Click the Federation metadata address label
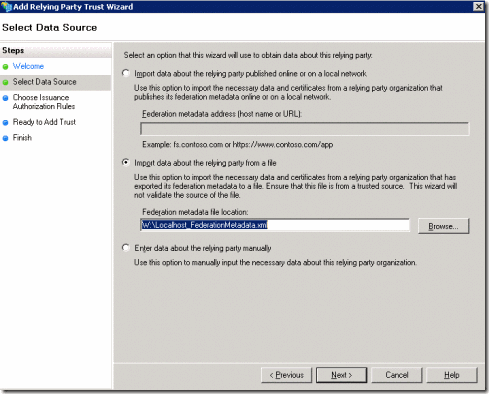This screenshot has width=489, height=394. [222, 114]
